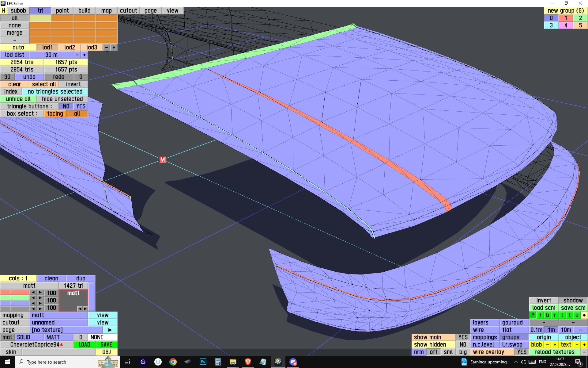This screenshot has height=368, width=588.
Task: Increase lod dist with plus stepper
Action: 84,55
